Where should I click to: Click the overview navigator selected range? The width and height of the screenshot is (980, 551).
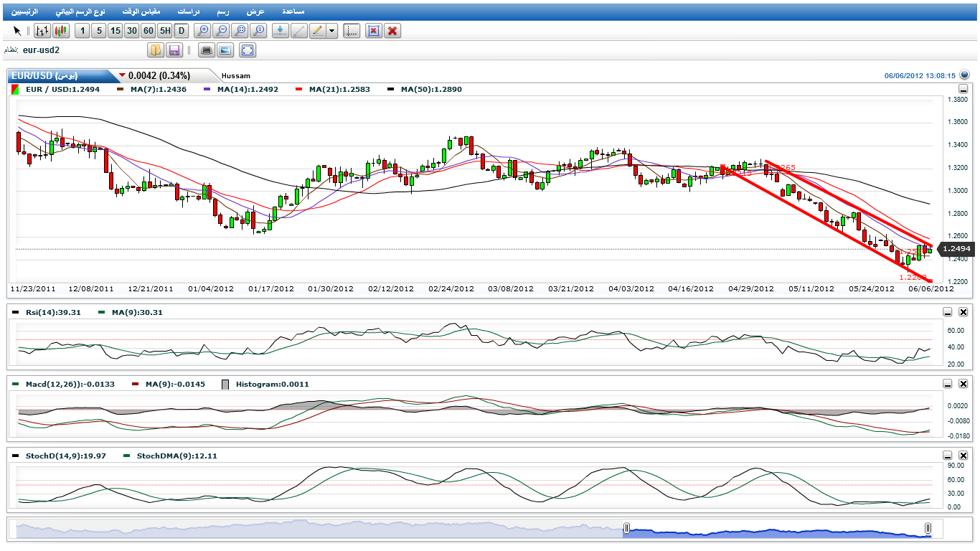pos(777,529)
